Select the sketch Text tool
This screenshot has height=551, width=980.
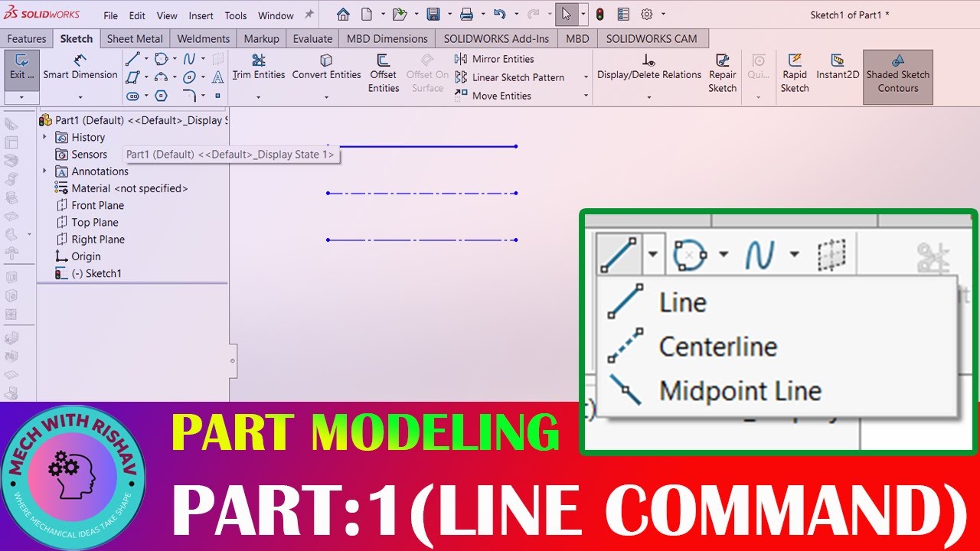pos(217,77)
